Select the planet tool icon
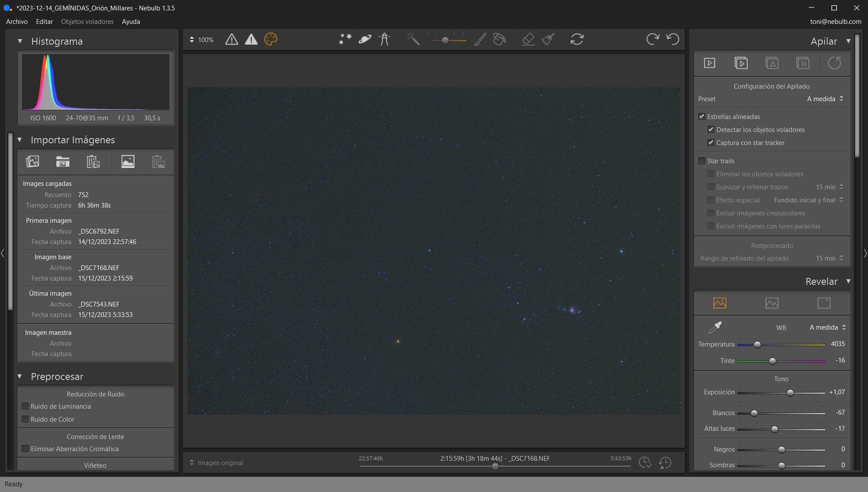868x492 pixels. click(x=365, y=40)
